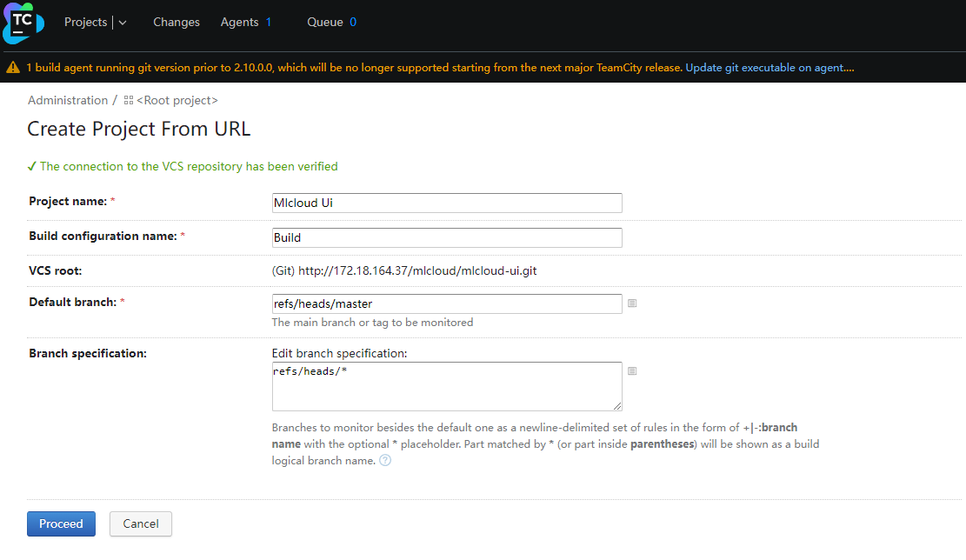Click the Administration breadcrumb link
The width and height of the screenshot is (966, 560).
(68, 100)
